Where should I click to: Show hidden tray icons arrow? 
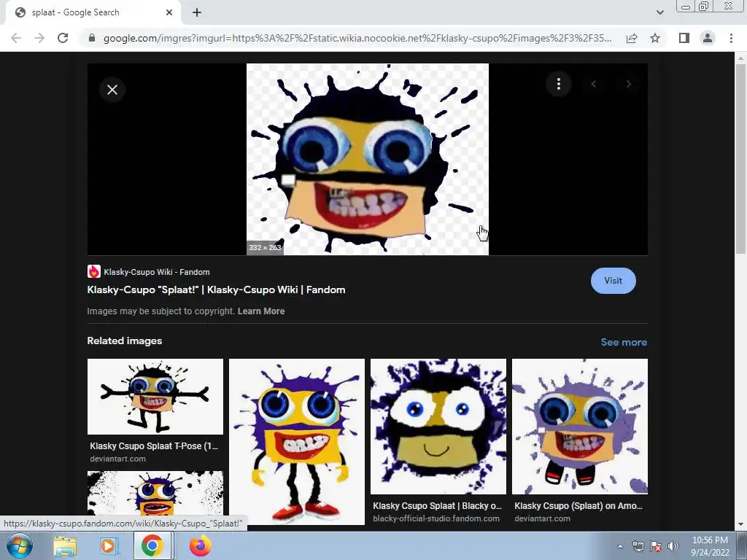point(620,546)
